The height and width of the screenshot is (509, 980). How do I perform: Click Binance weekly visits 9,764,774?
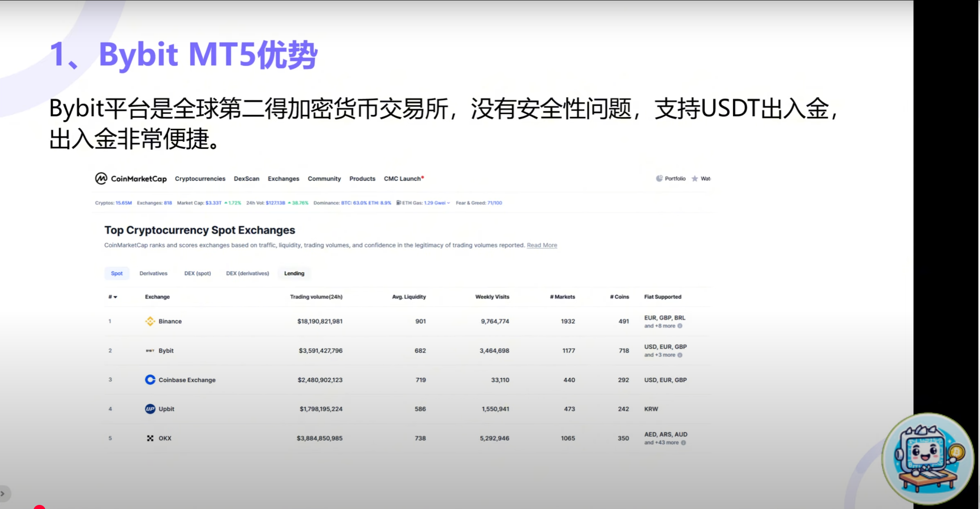pos(495,321)
